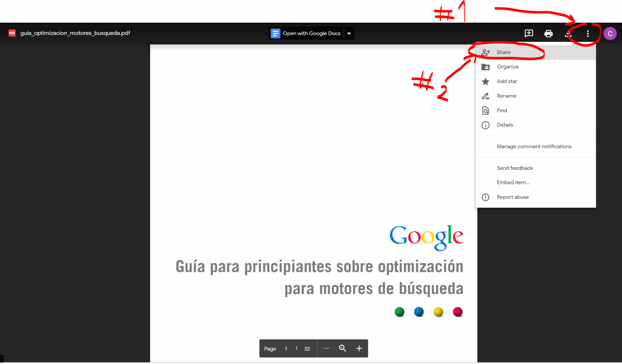This screenshot has width=622, height=364.
Task: Click Embed item option in menu
Action: tap(513, 182)
